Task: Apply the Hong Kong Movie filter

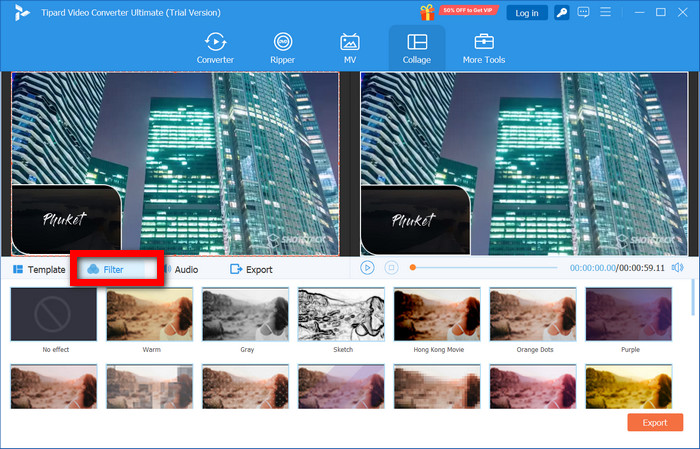Action: [437, 314]
